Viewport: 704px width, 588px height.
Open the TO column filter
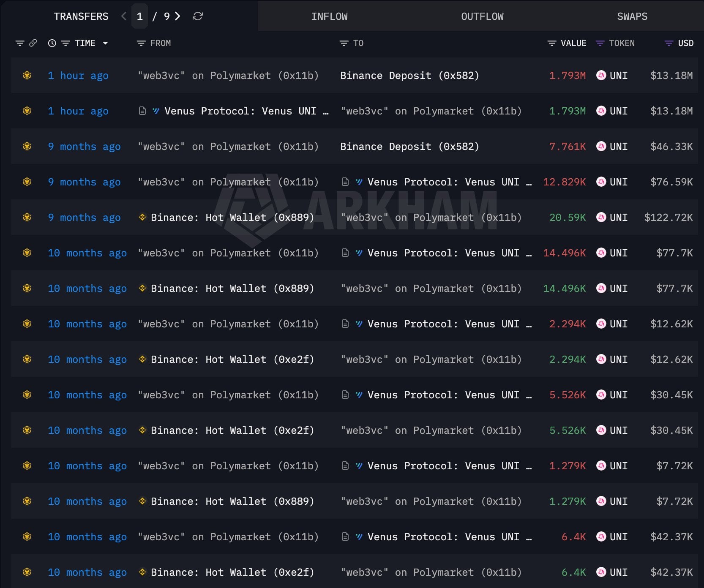[x=344, y=43]
